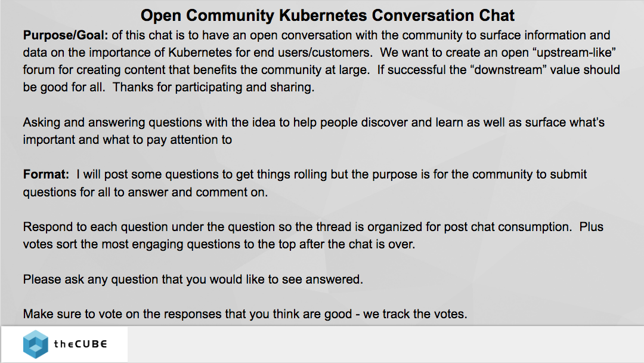Click the phrase 'post chat consumption'
Viewport: 644px width, 363px height.
pos(507,227)
